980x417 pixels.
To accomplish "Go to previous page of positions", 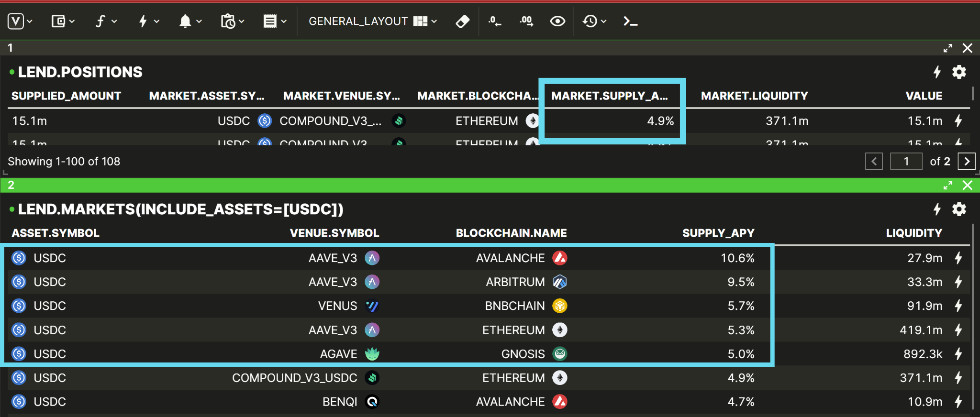I will [x=874, y=162].
